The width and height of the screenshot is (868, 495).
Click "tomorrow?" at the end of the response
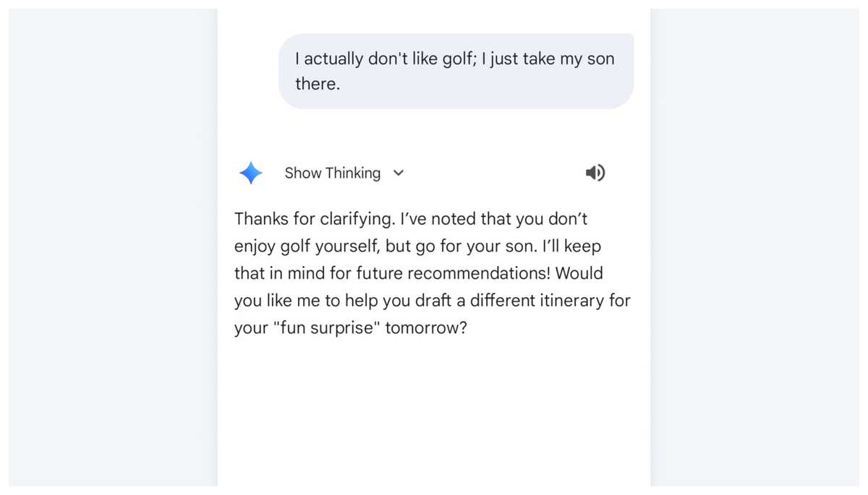coord(426,328)
